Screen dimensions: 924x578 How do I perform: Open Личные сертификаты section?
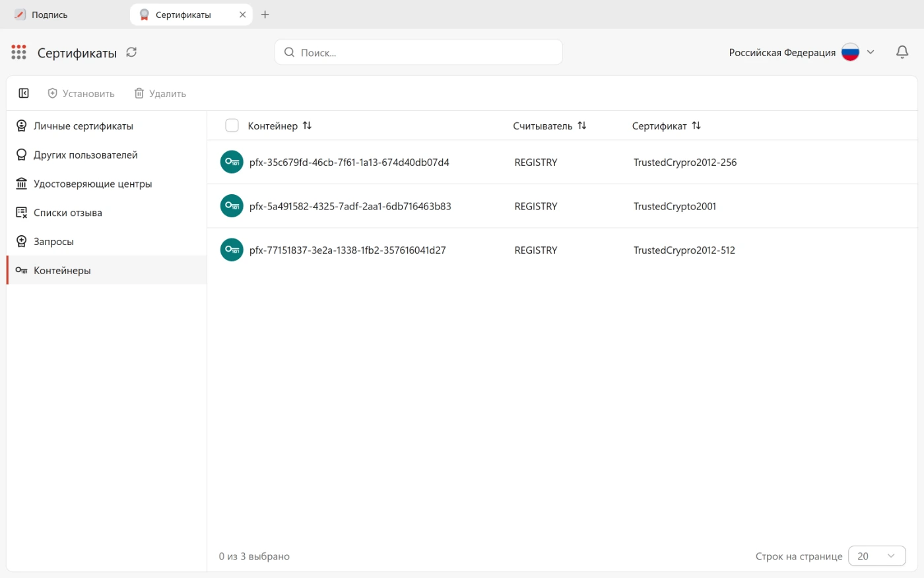click(107, 126)
